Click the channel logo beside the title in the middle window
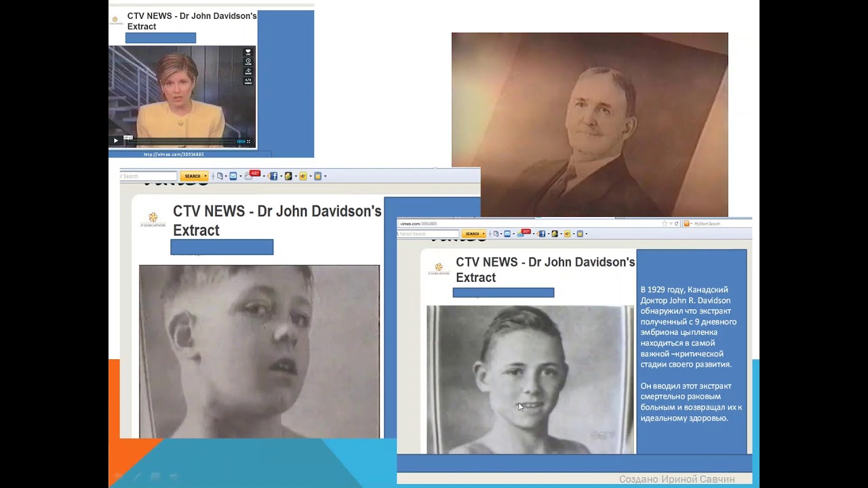Image resolution: width=868 pixels, height=488 pixels. [153, 219]
